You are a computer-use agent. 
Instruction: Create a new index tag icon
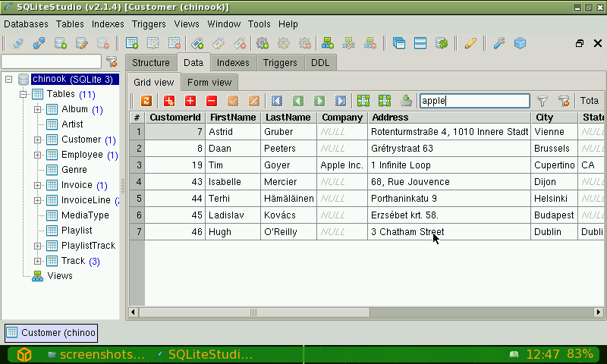click(197, 43)
